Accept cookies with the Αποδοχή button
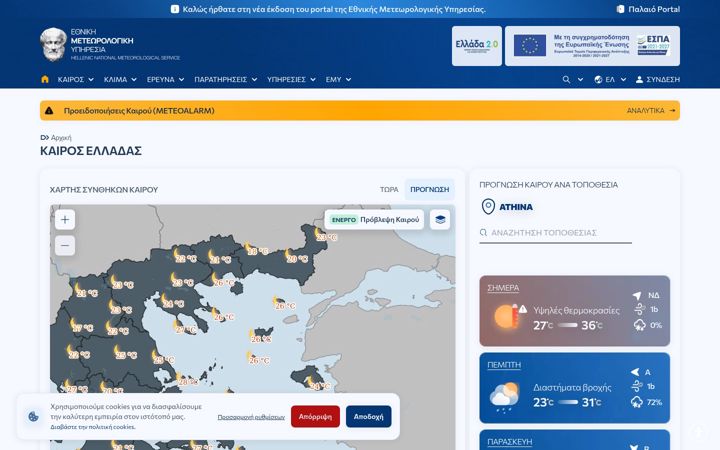720x450 pixels. (x=368, y=416)
